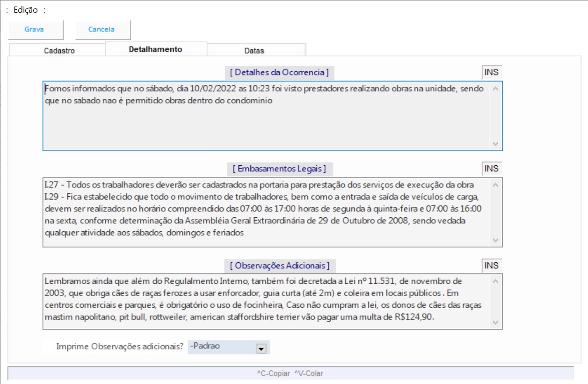The width and height of the screenshot is (588, 384).
Task: Open the Imprime Observações adicionais dropdown
Action: click(x=261, y=348)
